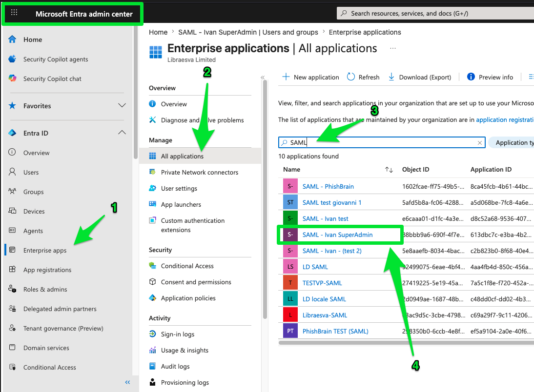The image size is (534, 392).
Task: Open the Roles & admins icon
Action: pyautogui.click(x=12, y=289)
